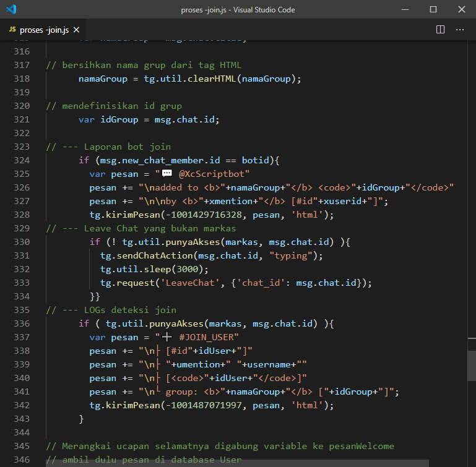Click the Visual Studio Code logo icon

coord(11,9)
